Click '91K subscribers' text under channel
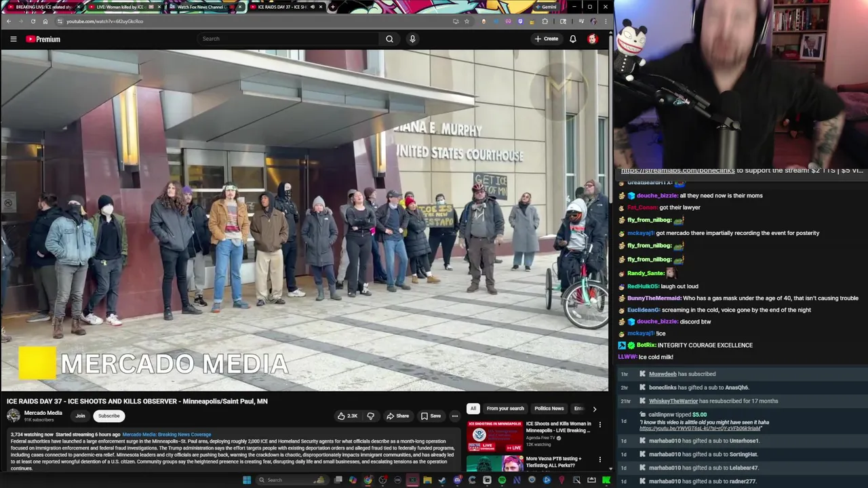The image size is (868, 488). click(39, 420)
